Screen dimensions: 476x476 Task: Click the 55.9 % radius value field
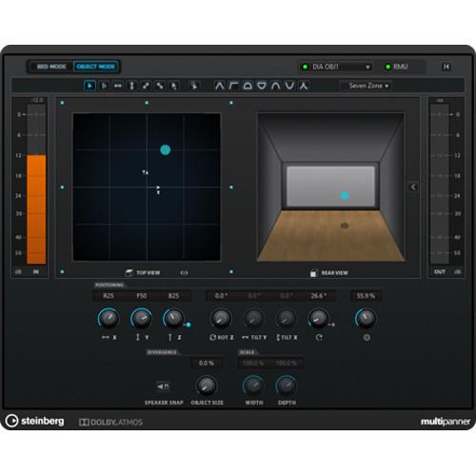(x=366, y=296)
